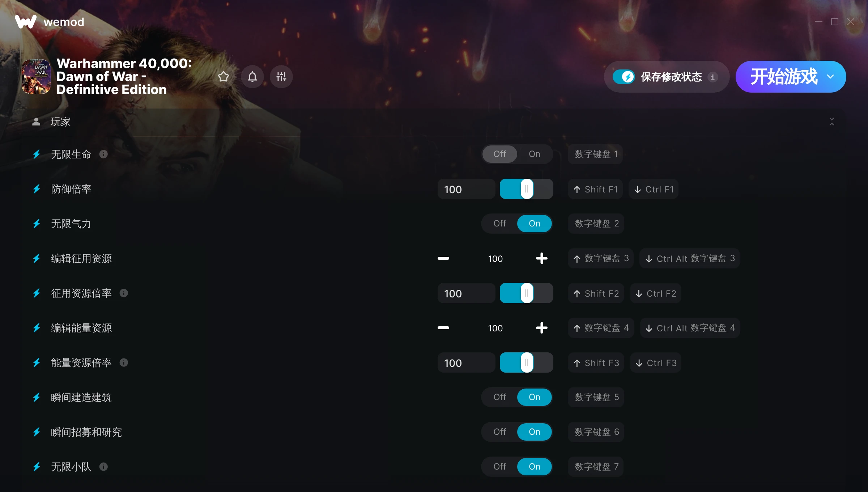Screen dimensions: 868x492
Task: Open notifications bell icon
Action: (x=252, y=77)
